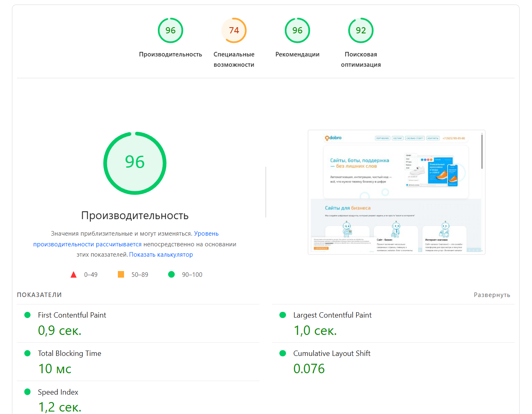Open the Специальные возможности category label
The image size is (532, 414).
(234, 59)
